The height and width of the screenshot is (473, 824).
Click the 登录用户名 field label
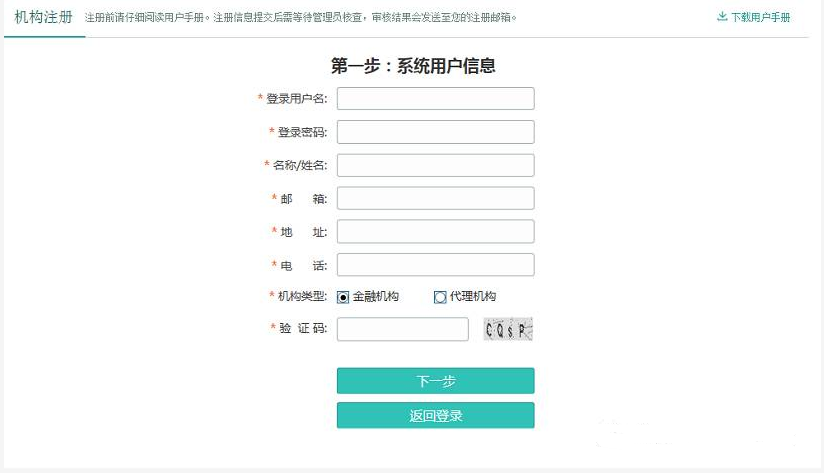click(296, 98)
